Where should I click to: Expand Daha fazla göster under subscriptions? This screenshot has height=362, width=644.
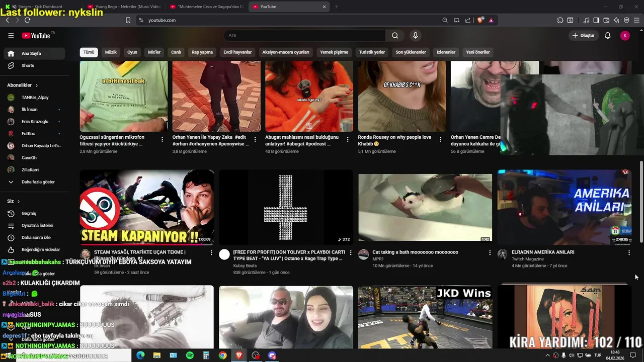click(x=33, y=182)
